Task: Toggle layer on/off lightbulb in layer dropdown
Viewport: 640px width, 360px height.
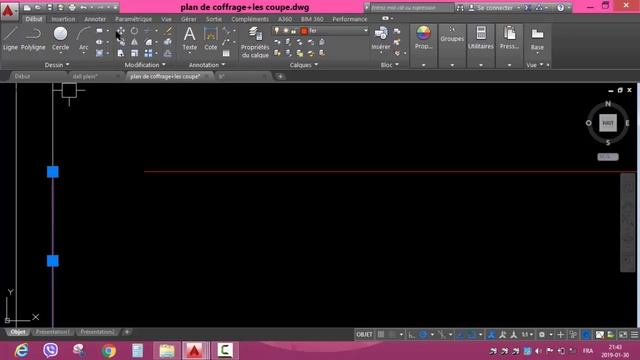Action: pos(277,31)
